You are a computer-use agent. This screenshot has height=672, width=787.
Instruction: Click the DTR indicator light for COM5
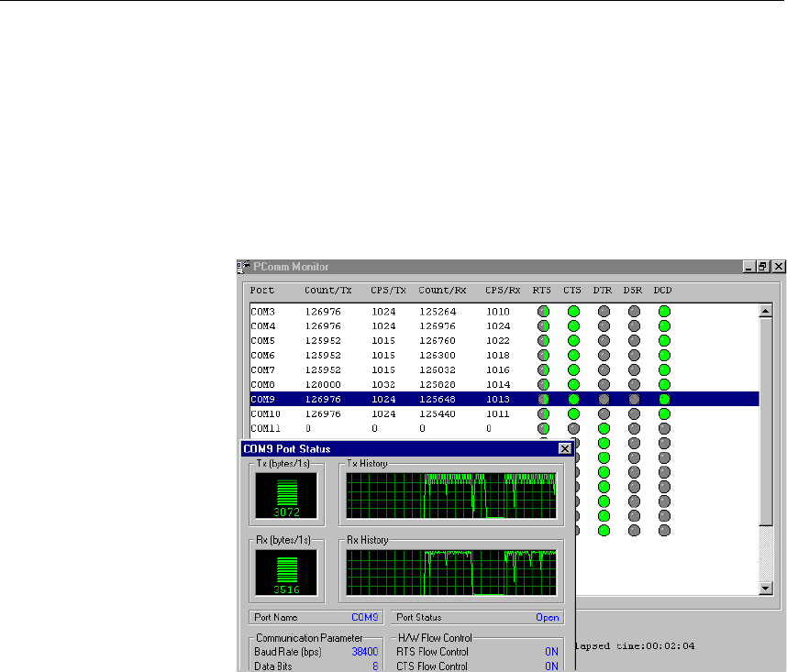(604, 340)
